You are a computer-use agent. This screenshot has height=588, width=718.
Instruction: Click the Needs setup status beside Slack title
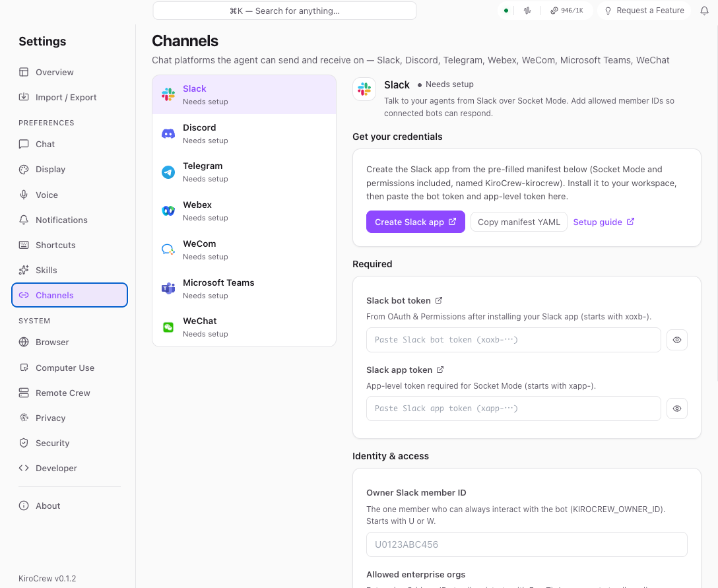(445, 84)
